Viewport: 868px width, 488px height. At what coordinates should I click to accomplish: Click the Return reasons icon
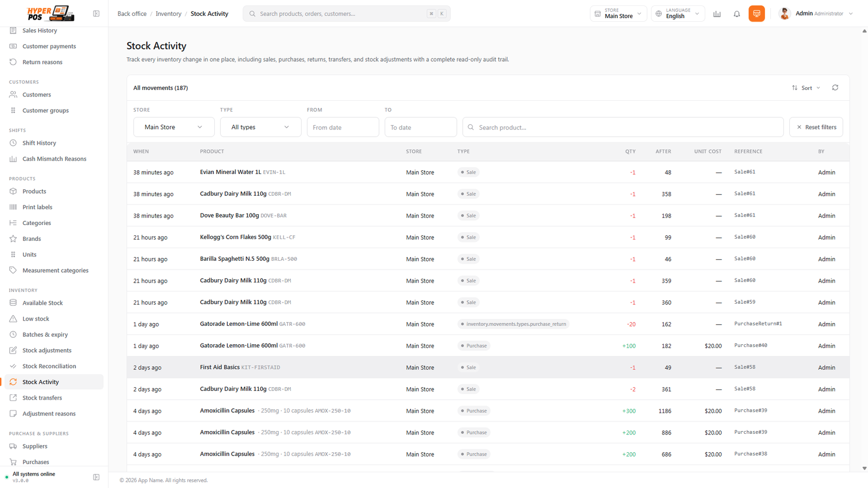tap(13, 62)
